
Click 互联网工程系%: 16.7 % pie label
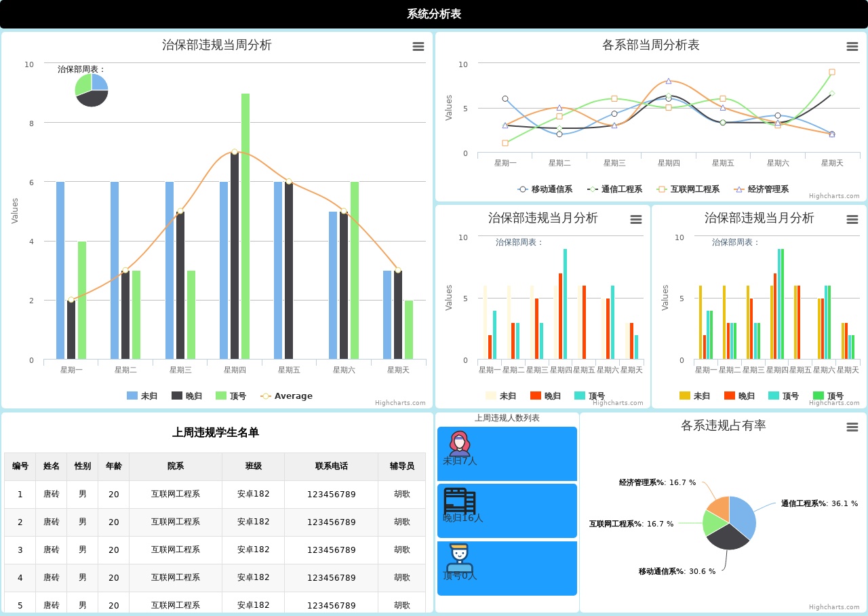coord(631,524)
